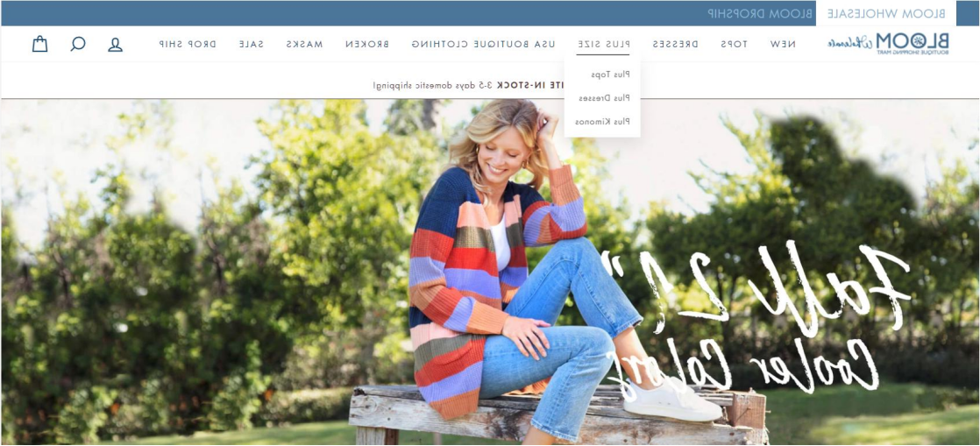Open the New menu item
The height and width of the screenshot is (446, 980).
coord(783,45)
